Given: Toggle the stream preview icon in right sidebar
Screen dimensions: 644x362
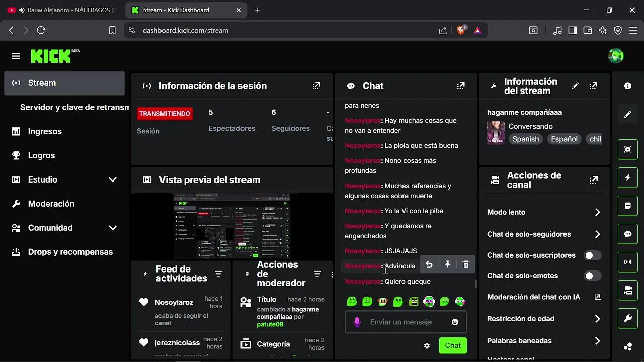Looking at the screenshot, I should (x=628, y=149).
